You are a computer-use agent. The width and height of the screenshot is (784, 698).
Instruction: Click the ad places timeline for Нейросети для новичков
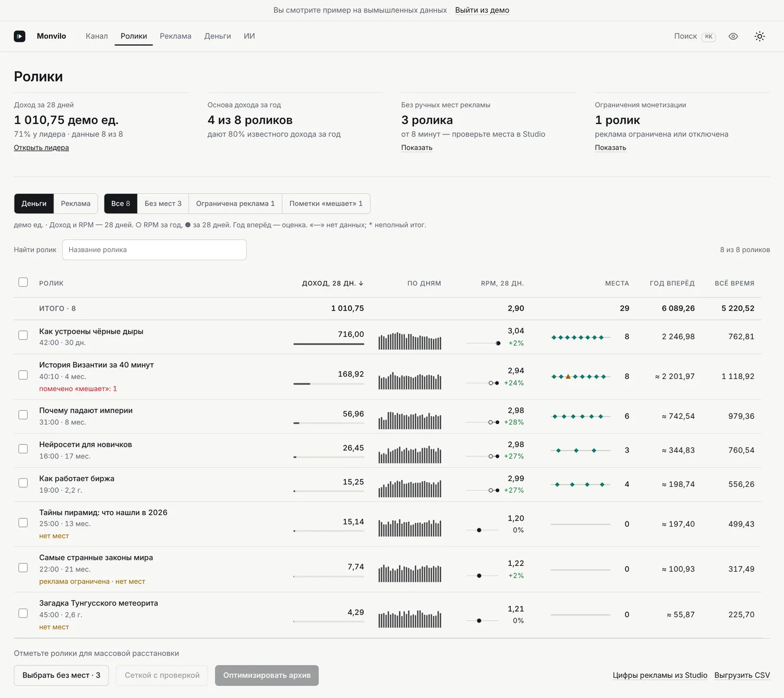click(x=581, y=451)
